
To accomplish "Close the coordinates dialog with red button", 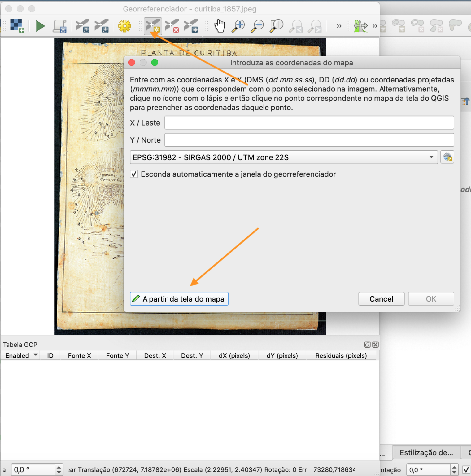I will pyautogui.click(x=132, y=63).
